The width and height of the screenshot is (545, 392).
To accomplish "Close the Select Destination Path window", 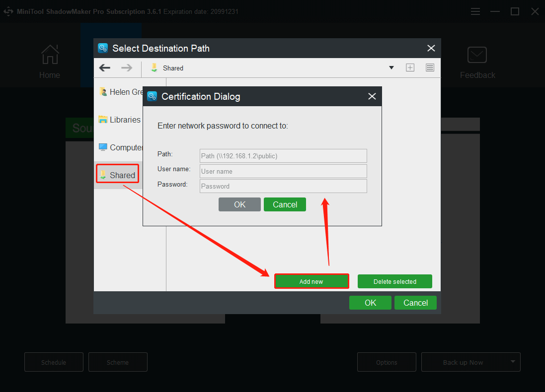I will (x=431, y=48).
